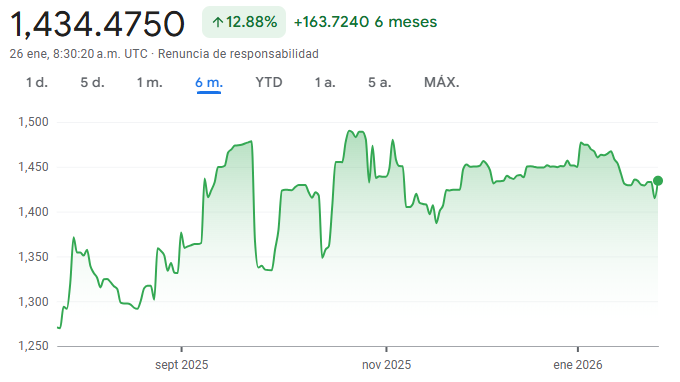Screen dimensions: 680x382
Task: Click the 1,250 y-axis label
Action: click(x=33, y=346)
